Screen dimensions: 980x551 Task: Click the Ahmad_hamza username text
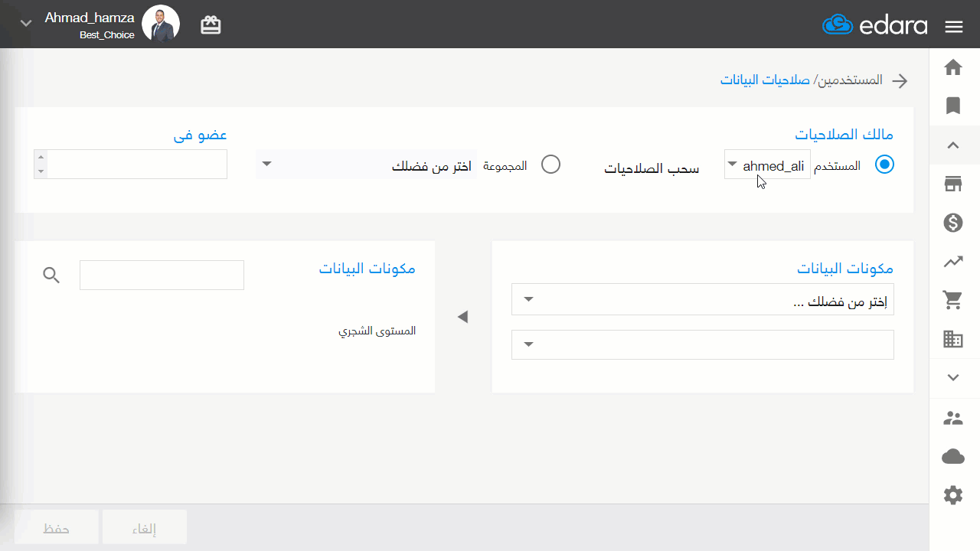click(x=90, y=18)
